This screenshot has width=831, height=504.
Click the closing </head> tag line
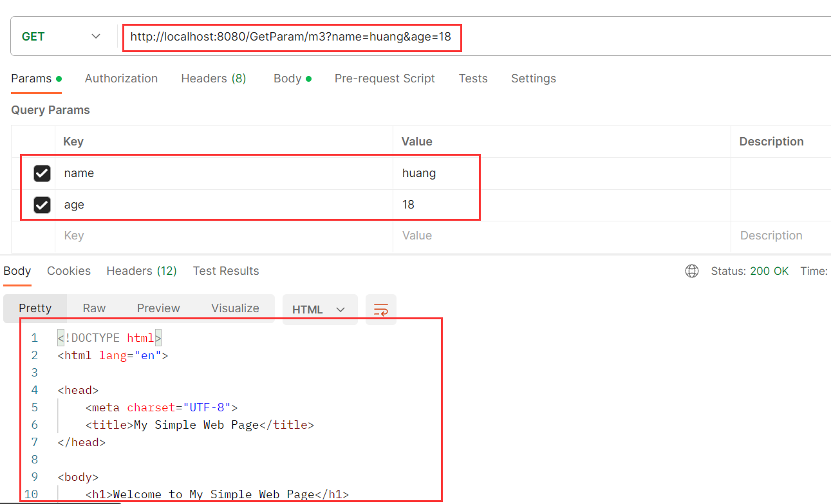click(x=81, y=442)
